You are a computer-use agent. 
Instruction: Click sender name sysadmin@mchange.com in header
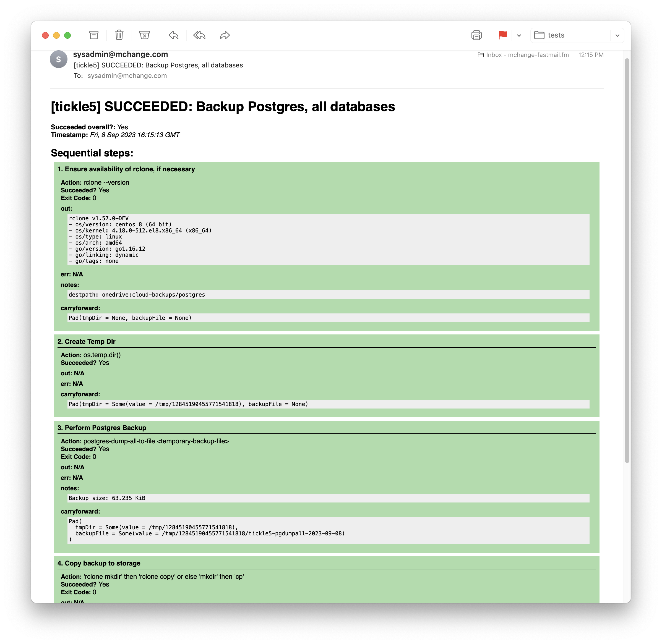tap(121, 54)
